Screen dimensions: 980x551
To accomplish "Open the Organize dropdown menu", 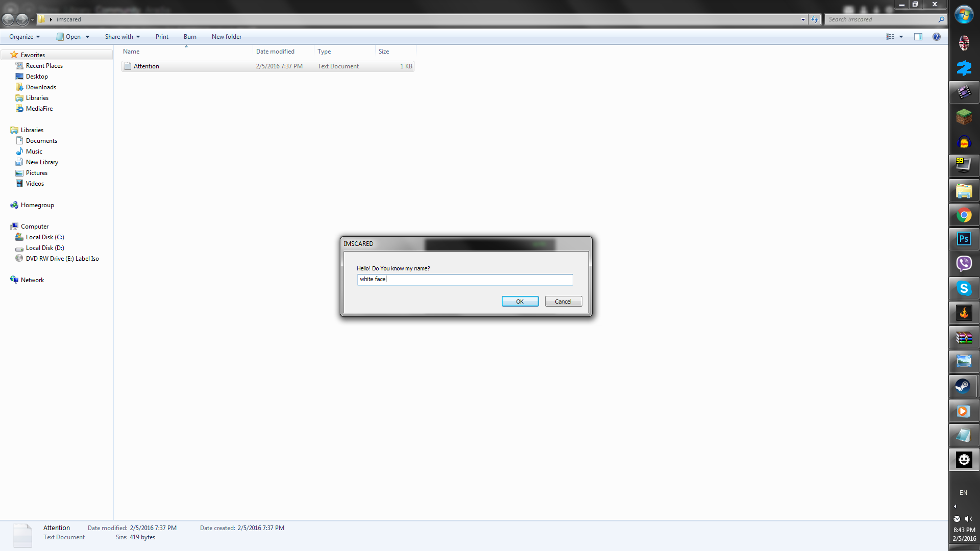I will (x=24, y=37).
